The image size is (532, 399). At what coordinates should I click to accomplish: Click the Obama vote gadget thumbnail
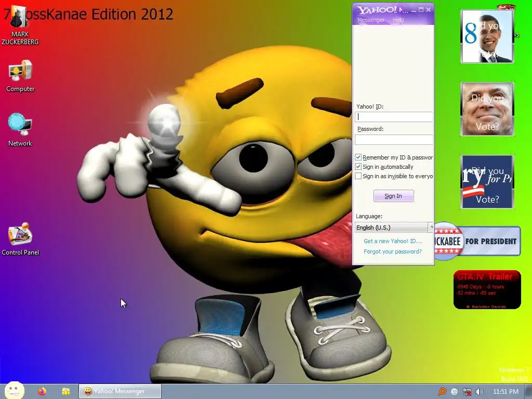point(487,36)
